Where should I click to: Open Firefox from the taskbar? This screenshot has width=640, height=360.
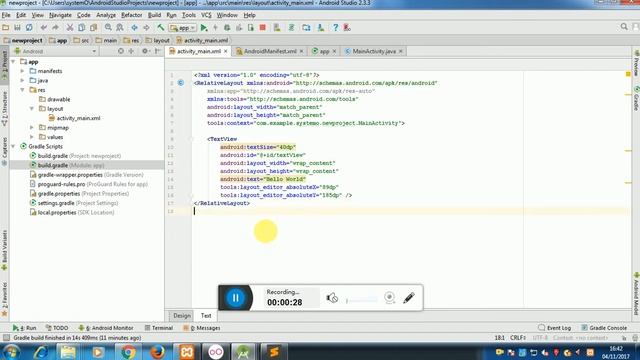click(157, 352)
